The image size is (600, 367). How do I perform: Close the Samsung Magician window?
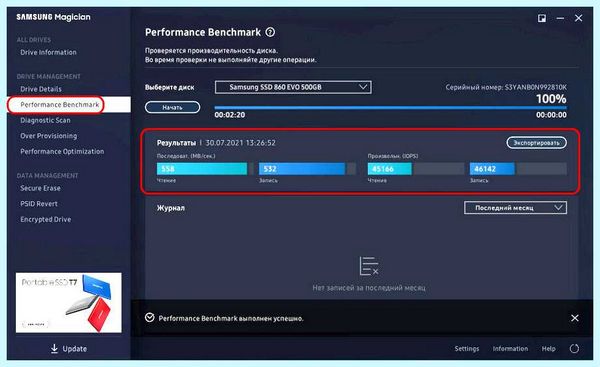579,18
